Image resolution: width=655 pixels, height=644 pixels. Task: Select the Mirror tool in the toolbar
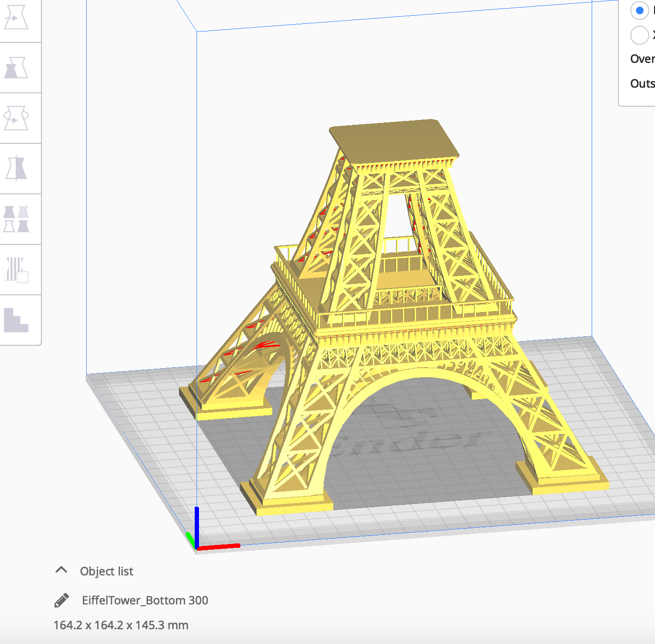(16, 169)
